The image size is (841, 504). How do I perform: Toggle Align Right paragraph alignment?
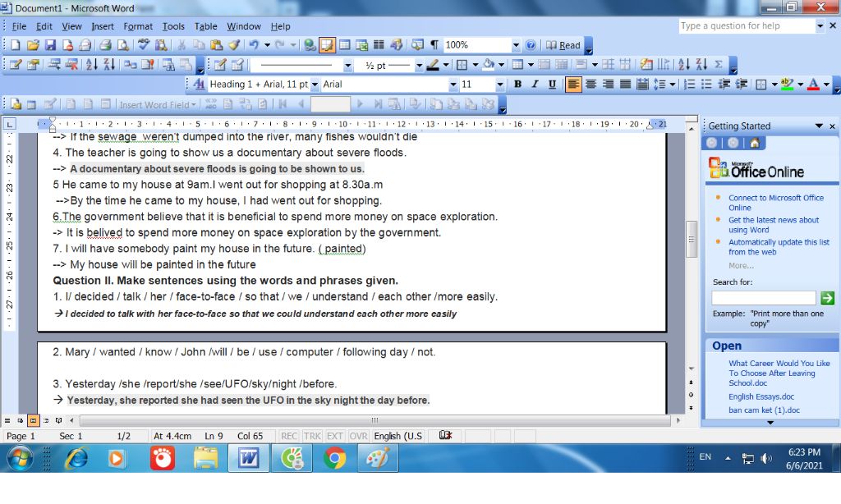point(609,85)
